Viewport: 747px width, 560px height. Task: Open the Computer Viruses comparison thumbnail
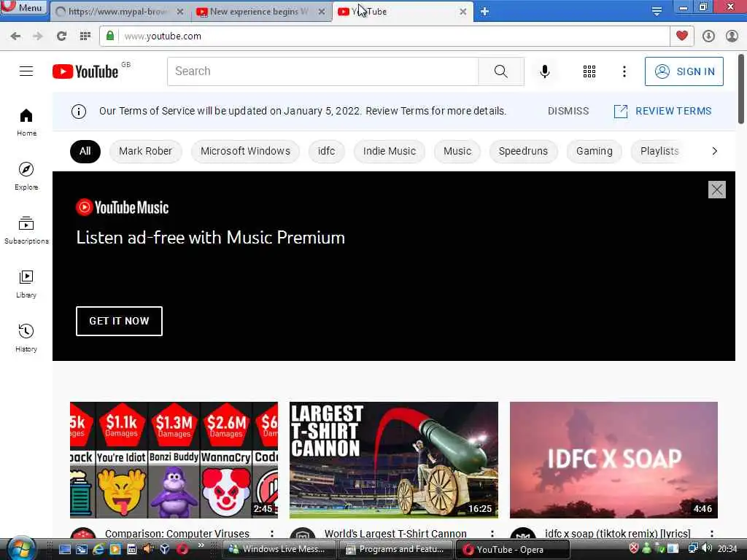click(174, 460)
